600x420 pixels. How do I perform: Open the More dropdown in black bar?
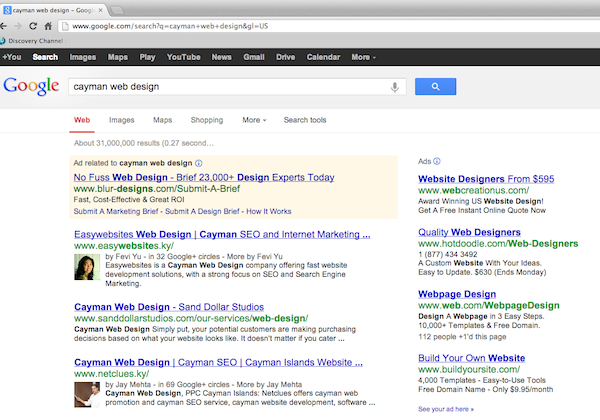(x=364, y=57)
